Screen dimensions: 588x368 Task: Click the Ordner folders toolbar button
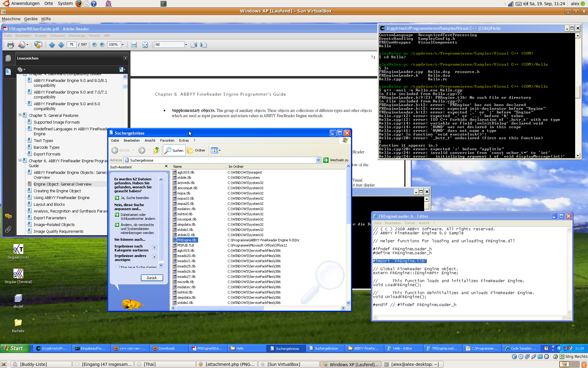(196, 150)
